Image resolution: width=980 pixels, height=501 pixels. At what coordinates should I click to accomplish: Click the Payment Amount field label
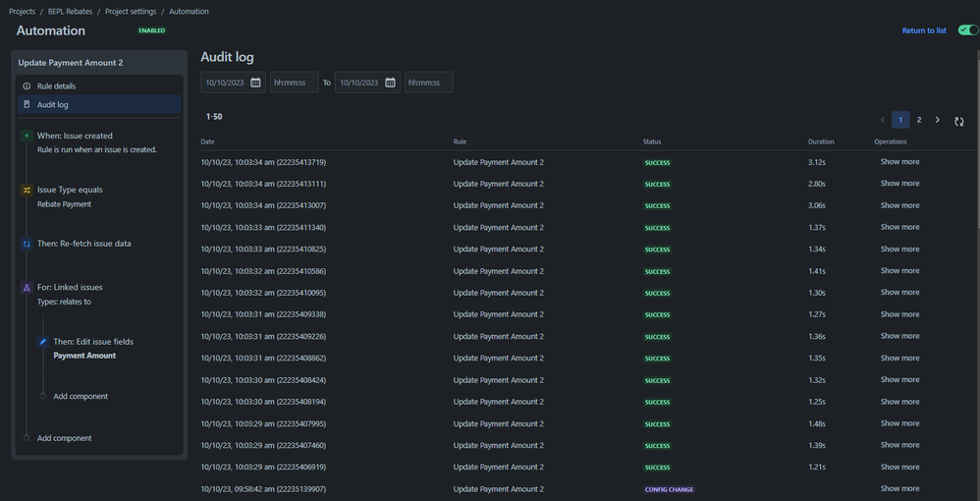coord(84,356)
